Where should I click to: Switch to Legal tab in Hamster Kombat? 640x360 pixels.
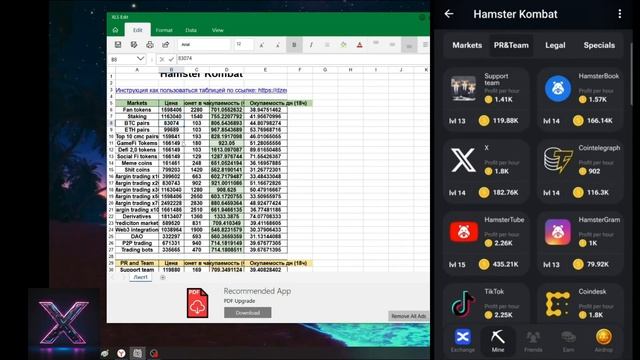555,45
